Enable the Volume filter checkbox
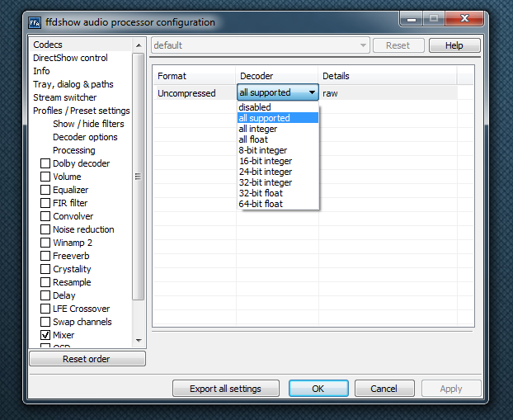This screenshot has width=513, height=420. (x=45, y=177)
